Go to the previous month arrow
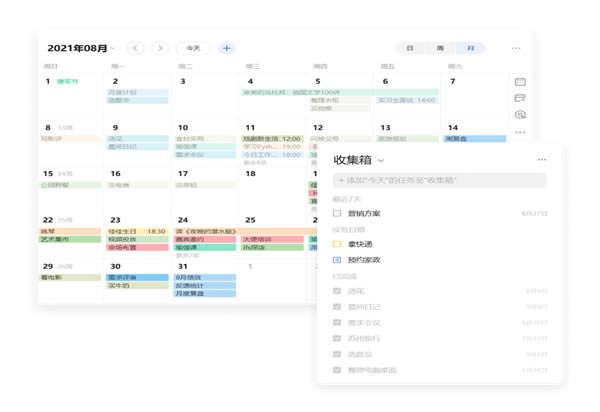 (x=135, y=48)
